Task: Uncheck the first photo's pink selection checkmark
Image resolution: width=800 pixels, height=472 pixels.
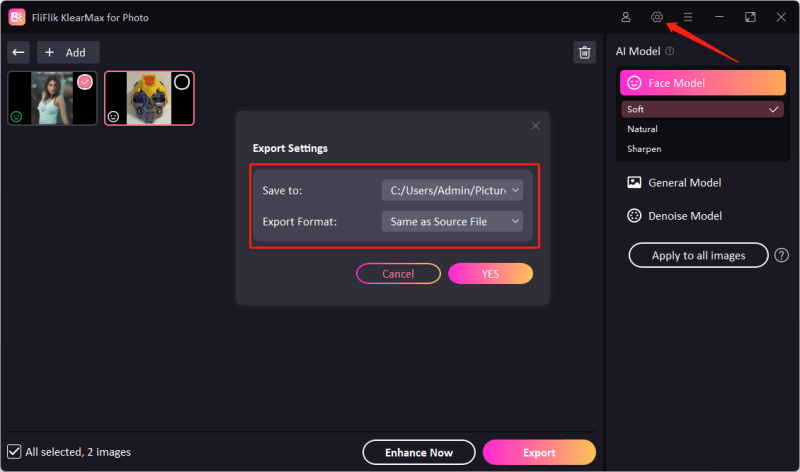Action: click(x=85, y=82)
